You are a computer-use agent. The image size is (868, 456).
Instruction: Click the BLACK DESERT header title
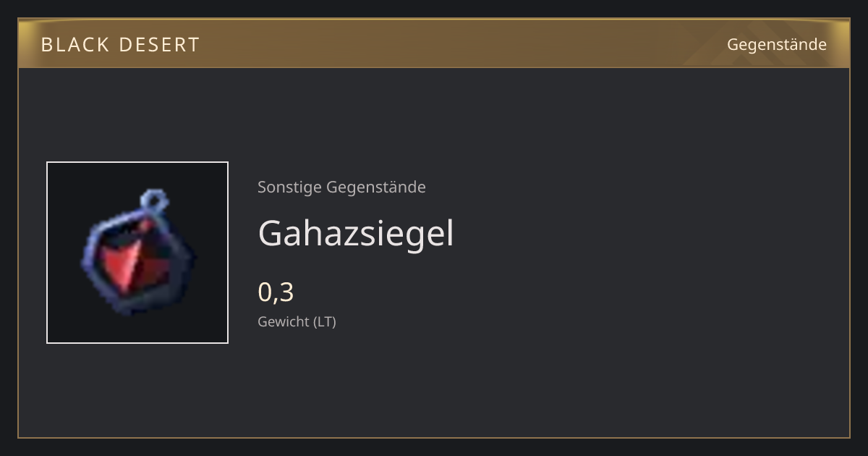click(x=120, y=45)
